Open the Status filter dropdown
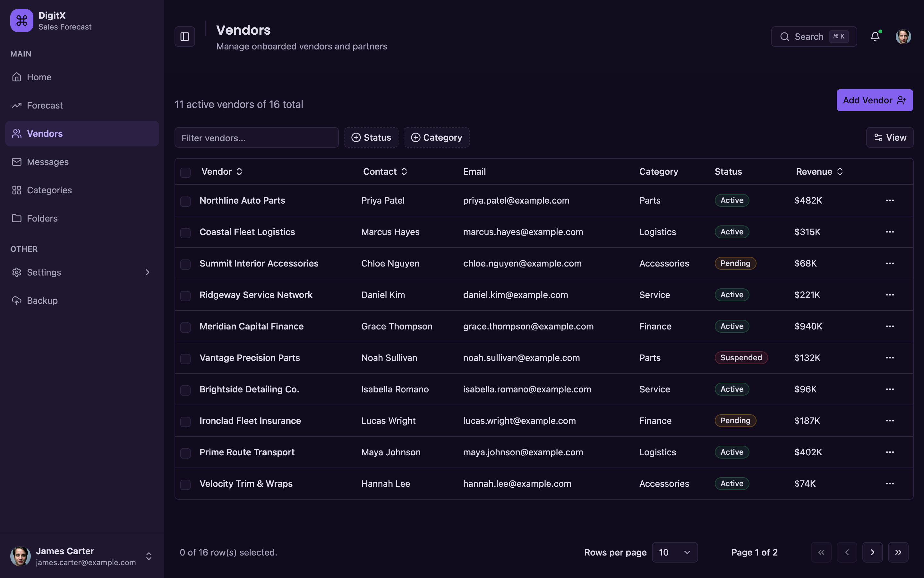The height and width of the screenshot is (578, 924). 371,138
